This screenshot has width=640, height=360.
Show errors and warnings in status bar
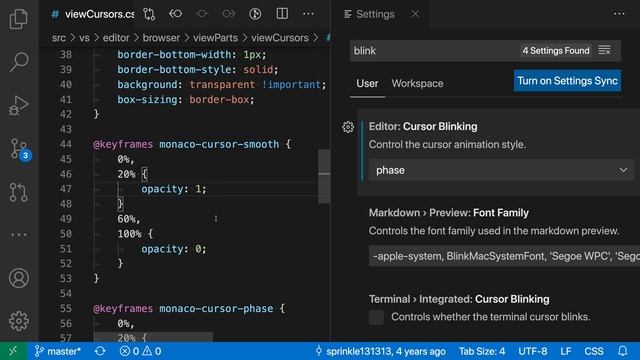140,351
